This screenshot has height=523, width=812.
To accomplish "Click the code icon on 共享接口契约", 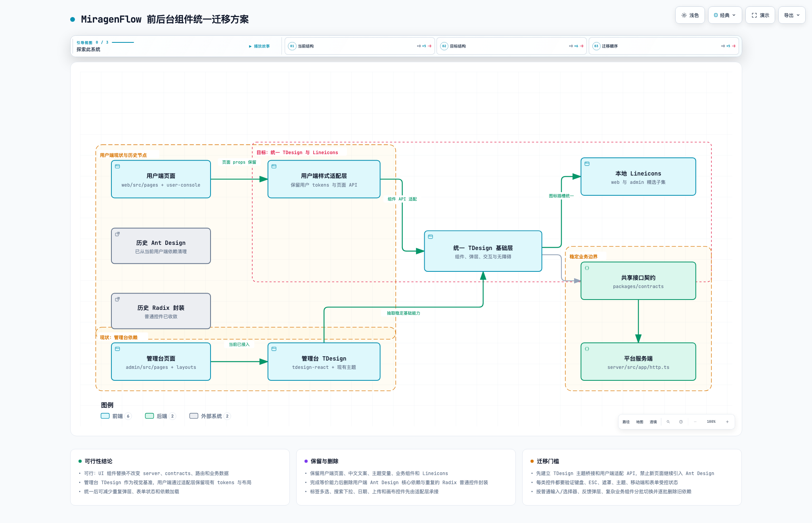I will (x=587, y=268).
